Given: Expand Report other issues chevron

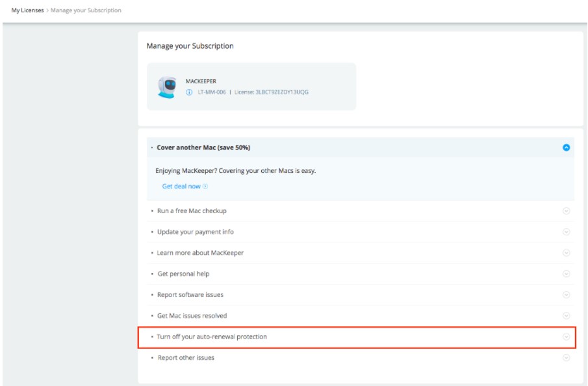Looking at the screenshot, I should 567,358.
